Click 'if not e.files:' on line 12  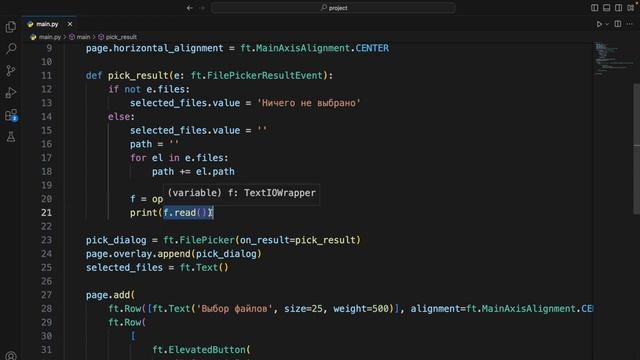(149, 89)
